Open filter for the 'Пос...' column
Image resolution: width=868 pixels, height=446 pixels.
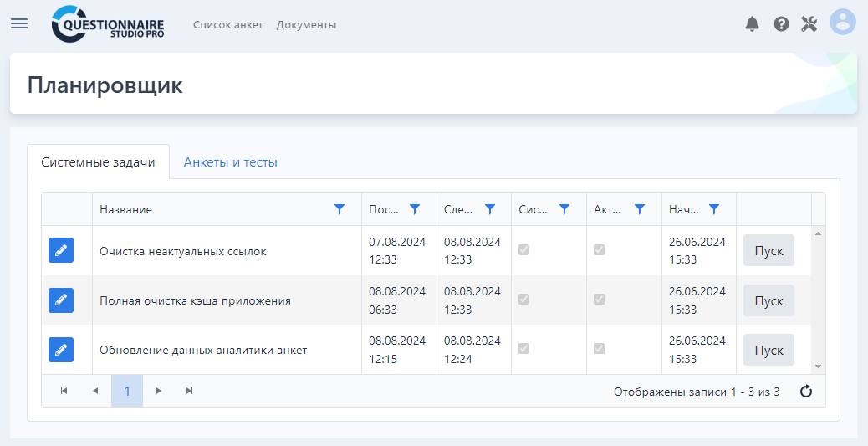tap(415, 209)
